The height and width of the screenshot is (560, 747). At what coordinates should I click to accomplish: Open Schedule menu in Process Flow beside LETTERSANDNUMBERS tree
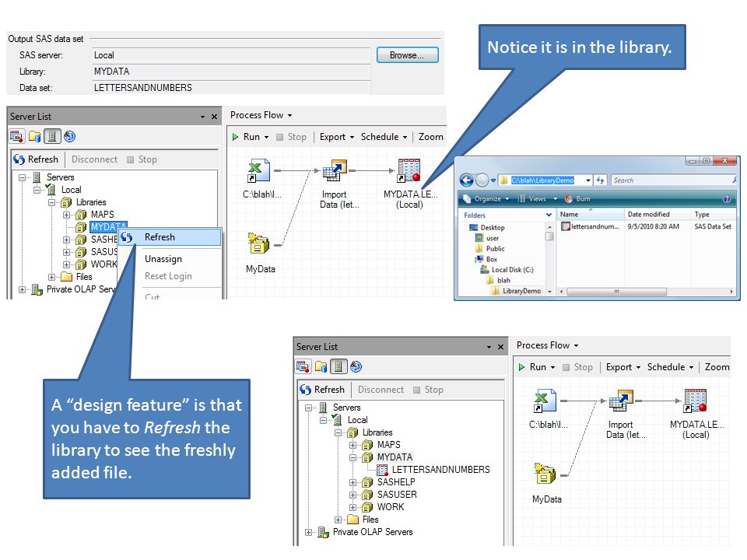coord(670,367)
